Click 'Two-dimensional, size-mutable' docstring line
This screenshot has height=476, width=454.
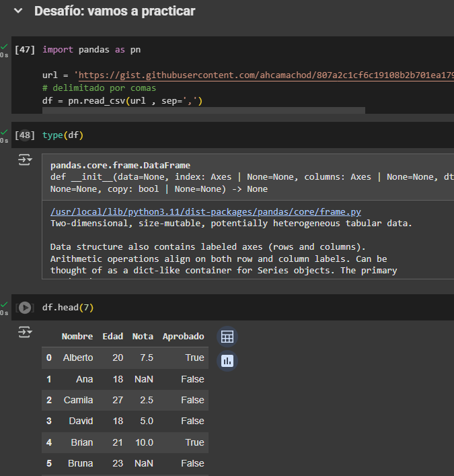[x=231, y=224]
